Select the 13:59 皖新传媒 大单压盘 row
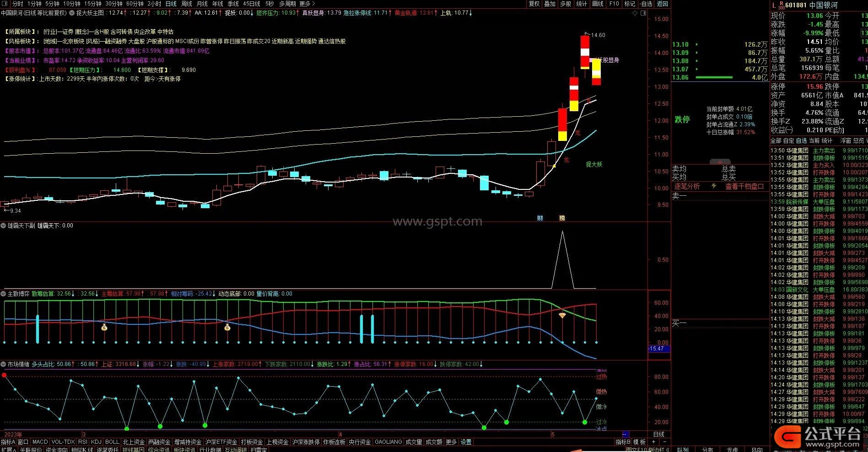 (819, 202)
